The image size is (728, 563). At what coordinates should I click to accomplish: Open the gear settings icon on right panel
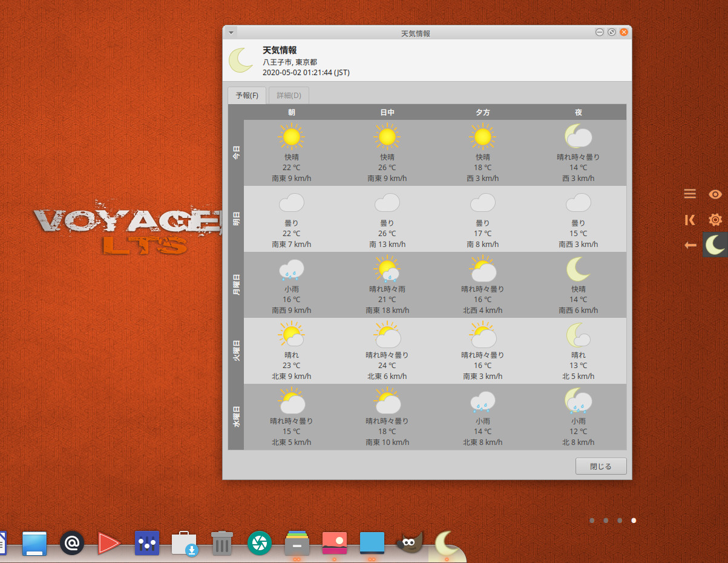[x=715, y=220]
